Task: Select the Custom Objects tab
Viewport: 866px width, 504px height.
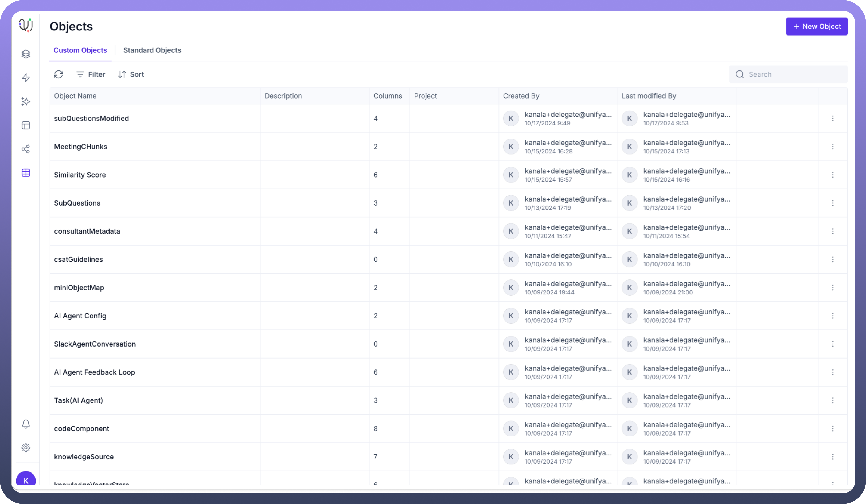Action: [x=80, y=50]
